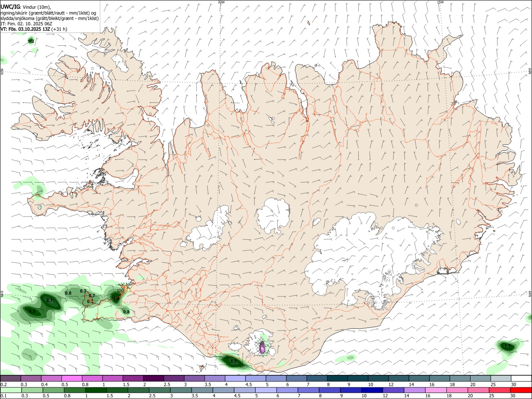Pick the 0.3–0.5 green rain scale swatch
Image resolution: width=532 pixels, height=399 pixels.
pyautogui.click(x=32, y=390)
